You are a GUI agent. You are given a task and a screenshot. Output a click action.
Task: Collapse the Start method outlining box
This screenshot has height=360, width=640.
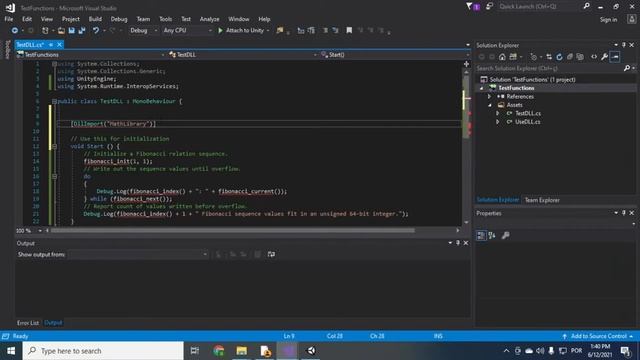[54, 146]
